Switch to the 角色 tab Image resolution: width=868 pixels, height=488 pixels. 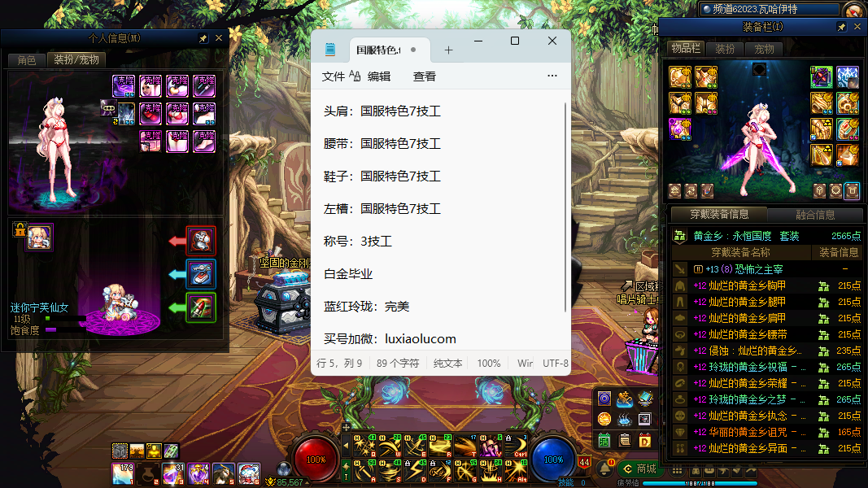[x=26, y=60]
